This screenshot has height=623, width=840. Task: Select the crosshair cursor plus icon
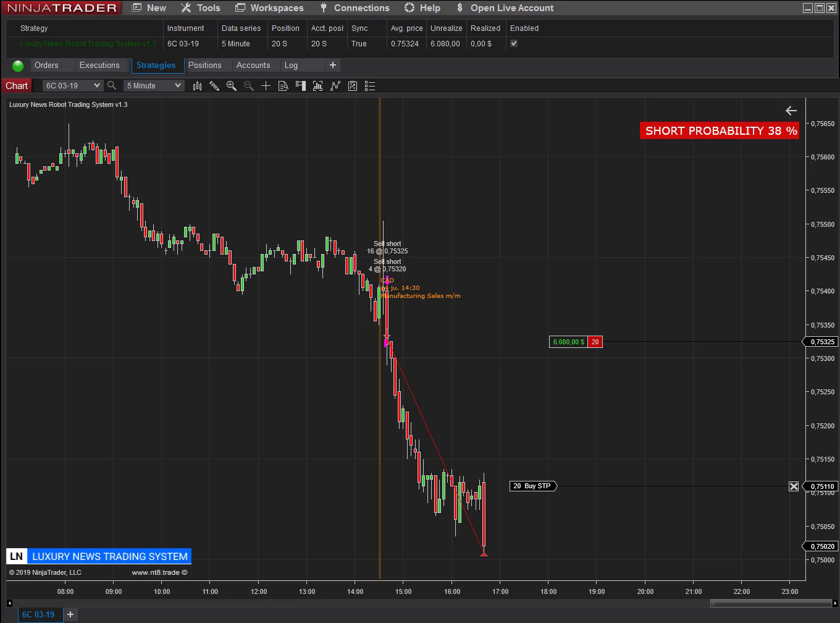coord(266,86)
